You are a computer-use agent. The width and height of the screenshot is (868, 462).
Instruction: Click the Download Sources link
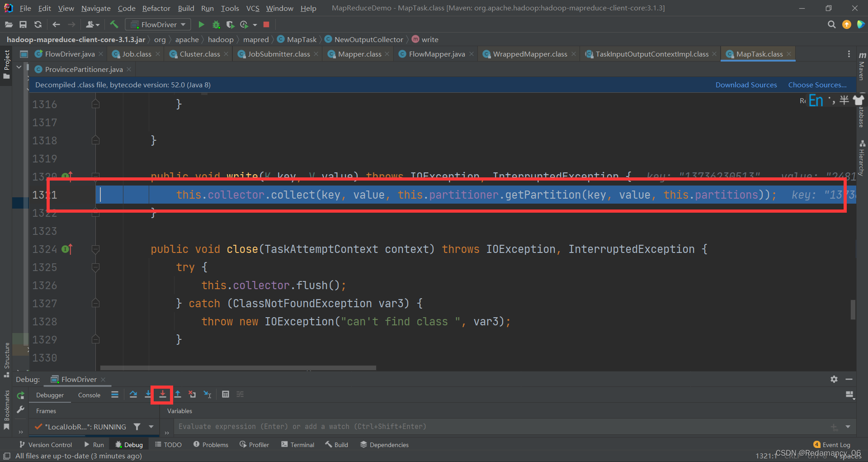coord(746,85)
